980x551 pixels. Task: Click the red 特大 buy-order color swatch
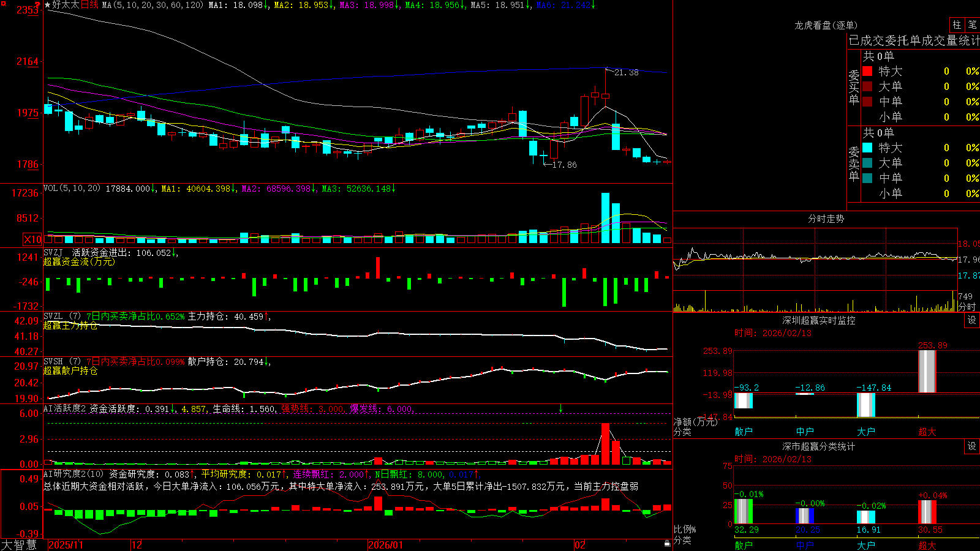click(x=867, y=71)
